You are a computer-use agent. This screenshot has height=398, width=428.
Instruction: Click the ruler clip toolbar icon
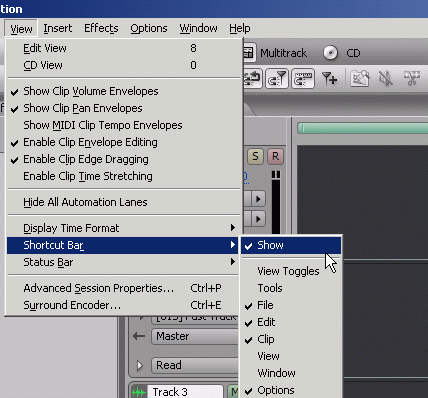[x=303, y=79]
